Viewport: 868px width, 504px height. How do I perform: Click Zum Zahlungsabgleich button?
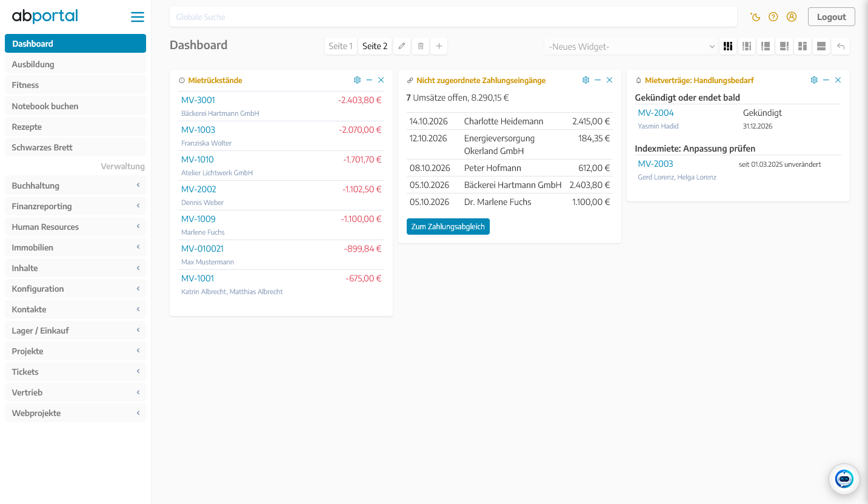[448, 226]
